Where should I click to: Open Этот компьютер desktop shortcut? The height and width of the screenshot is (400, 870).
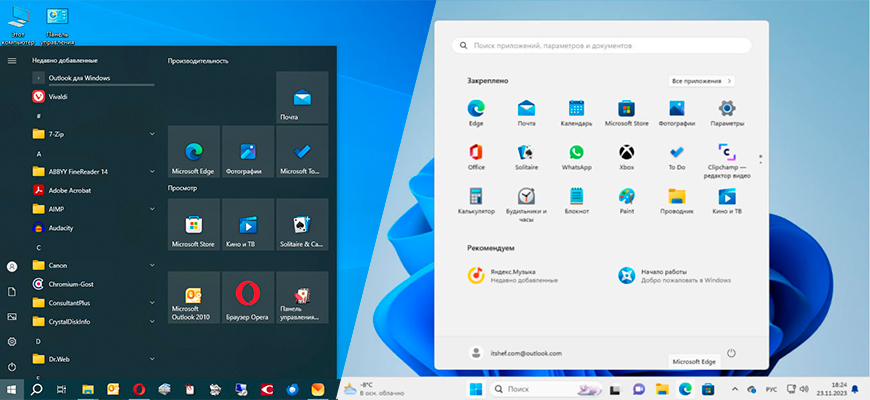click(17, 26)
